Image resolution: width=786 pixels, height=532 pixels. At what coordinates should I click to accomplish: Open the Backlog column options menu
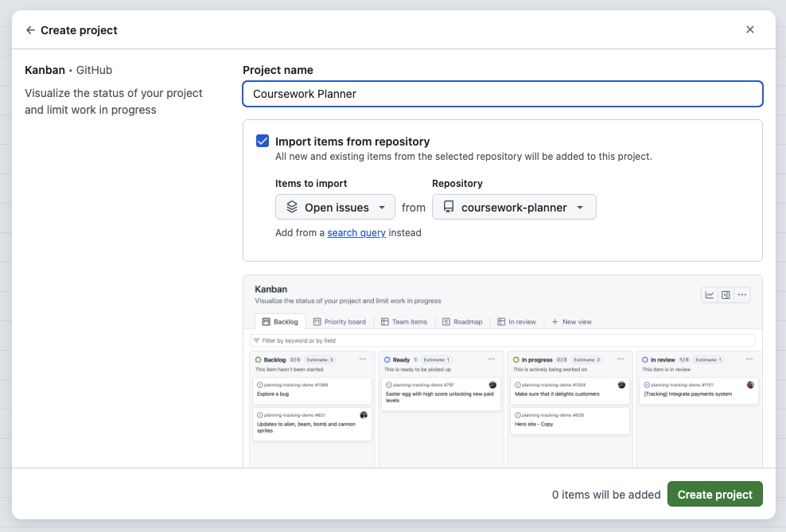(x=363, y=359)
